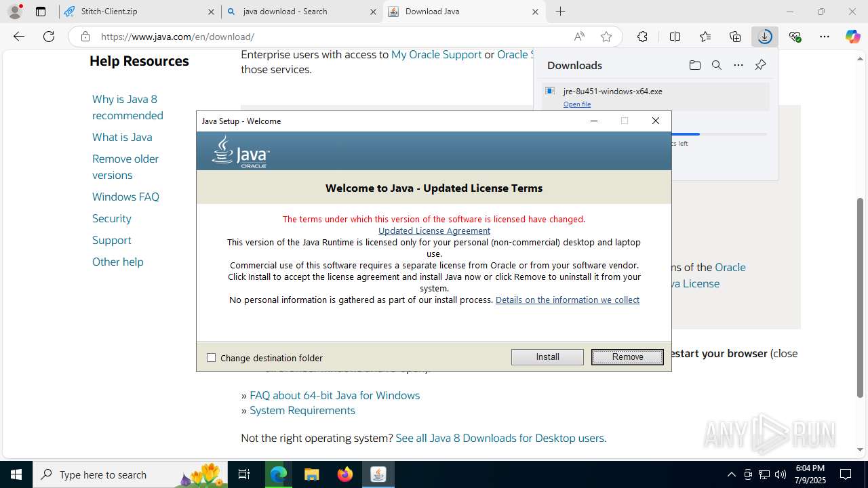
Task: Open downloads folder icon in Downloads panel
Action: click(x=694, y=65)
